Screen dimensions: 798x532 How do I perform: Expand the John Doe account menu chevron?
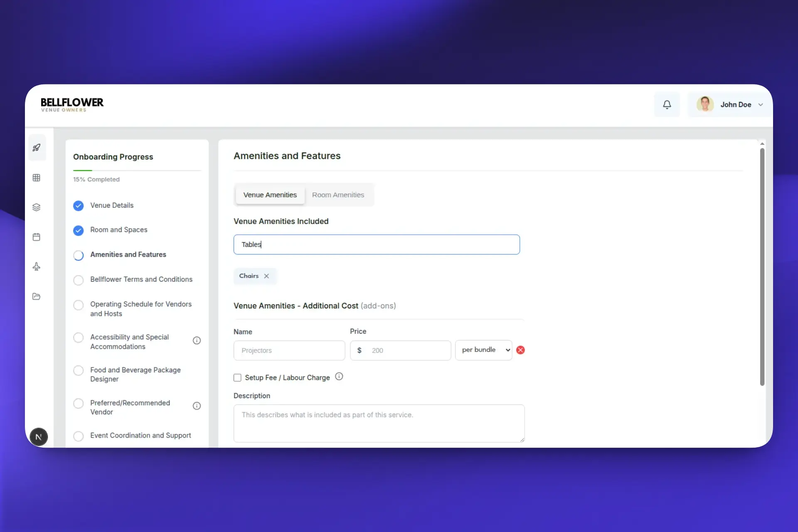pos(761,105)
